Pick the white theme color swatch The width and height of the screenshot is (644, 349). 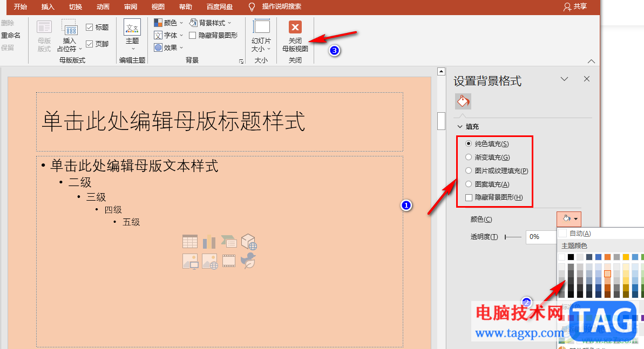point(561,257)
